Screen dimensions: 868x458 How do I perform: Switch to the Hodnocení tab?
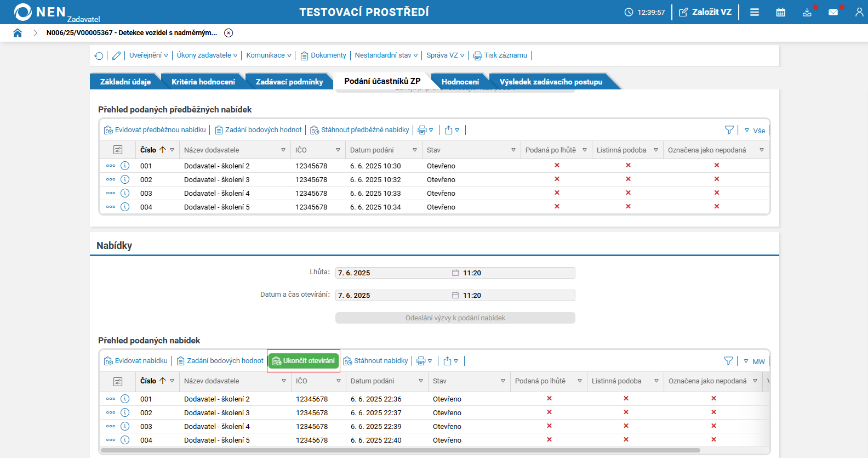tap(460, 82)
